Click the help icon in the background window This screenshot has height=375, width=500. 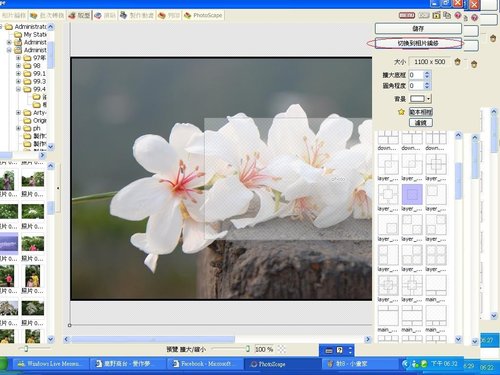click(x=475, y=18)
